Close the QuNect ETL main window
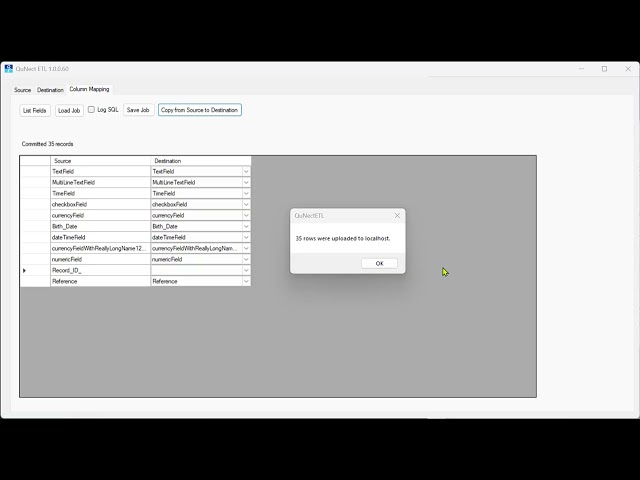This screenshot has height=480, width=640. click(x=628, y=69)
